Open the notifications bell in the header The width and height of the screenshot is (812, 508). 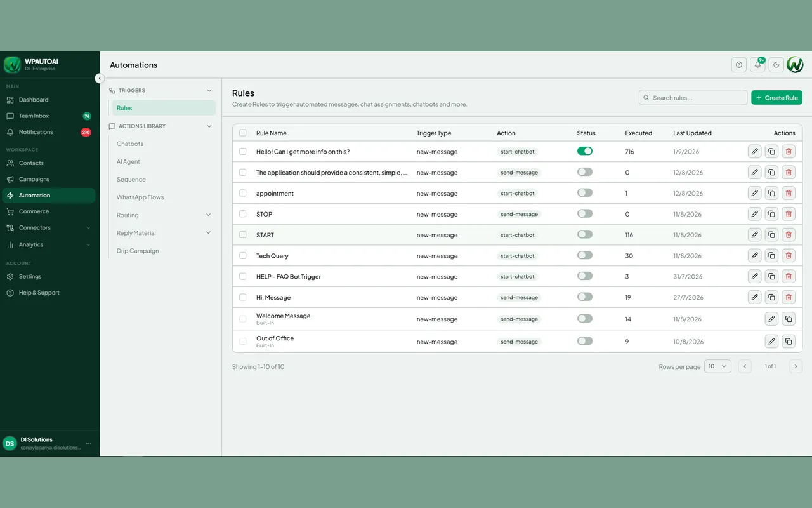tap(757, 65)
